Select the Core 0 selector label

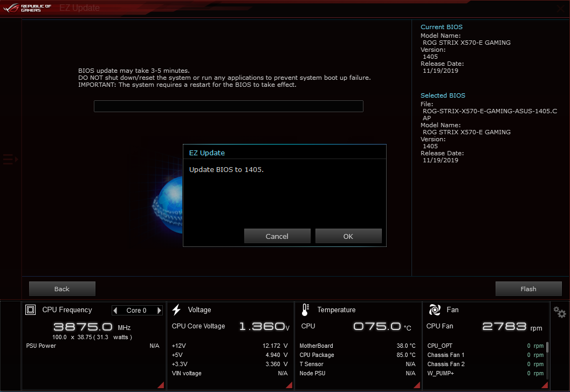[x=136, y=310]
